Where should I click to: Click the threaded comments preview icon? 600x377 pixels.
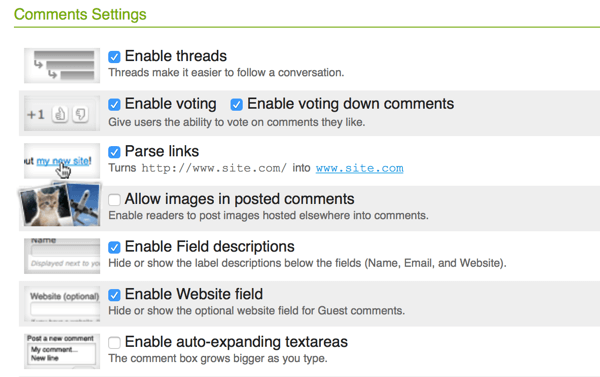62,65
